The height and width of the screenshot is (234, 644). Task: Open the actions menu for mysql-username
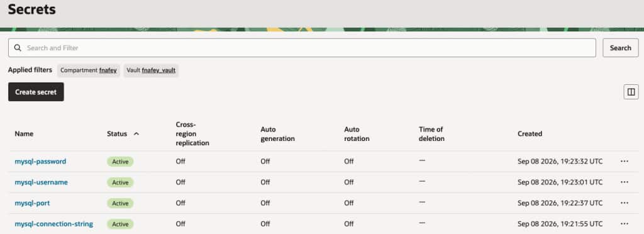click(x=625, y=182)
